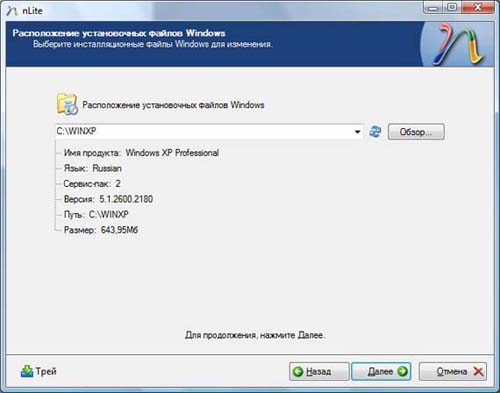Click the Обзор... browse button
Screen dimensions: 500x393
pyautogui.click(x=416, y=132)
